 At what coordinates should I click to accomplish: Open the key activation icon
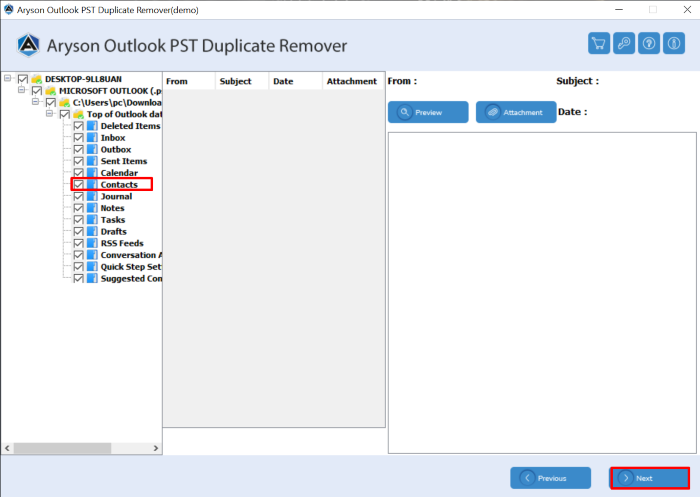[624, 44]
